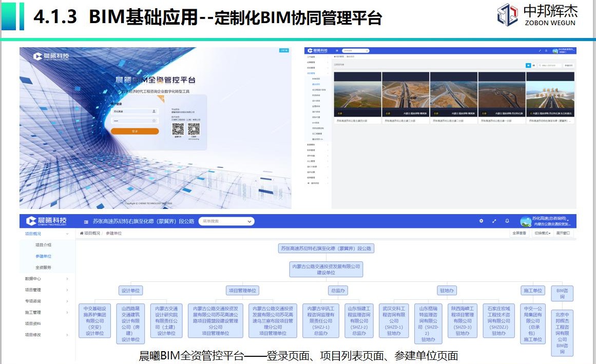Toggle sidebar menu icon beside project title

[86, 221]
